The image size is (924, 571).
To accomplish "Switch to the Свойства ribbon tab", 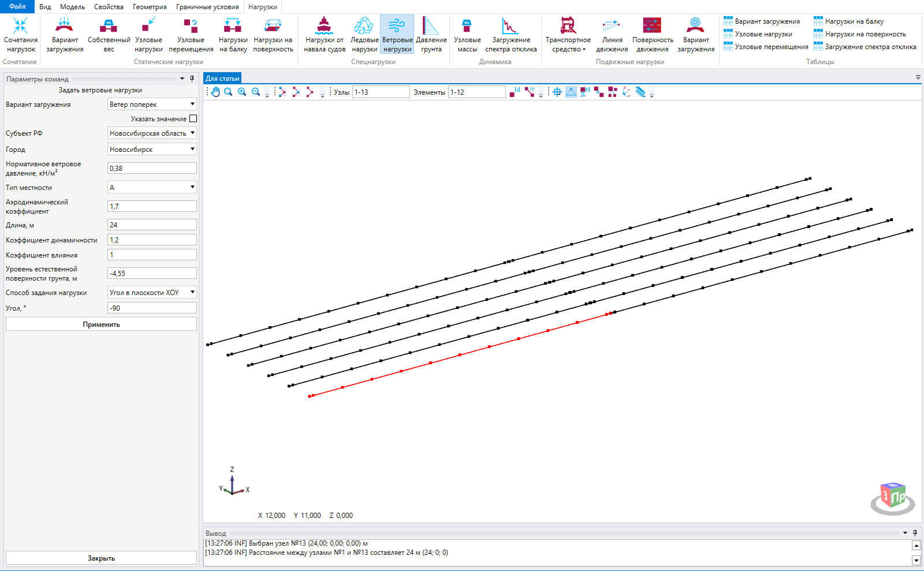I will tap(109, 7).
